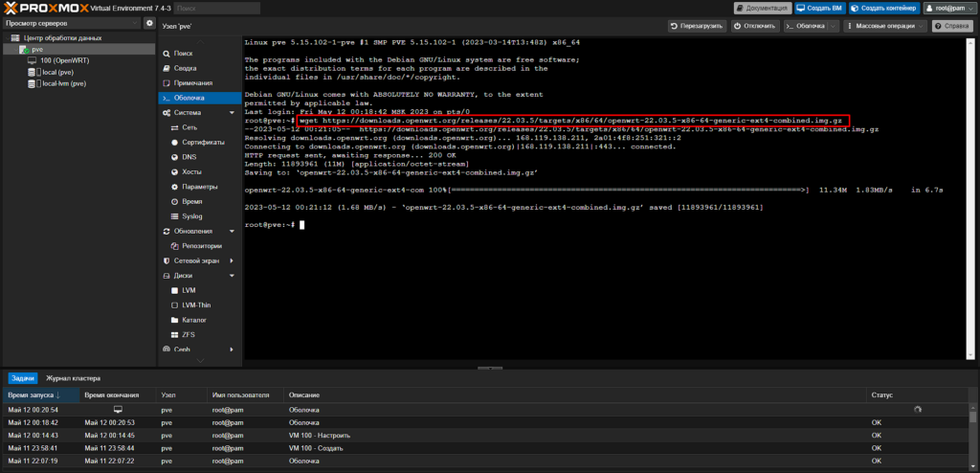Open Обновления menu item
The width and height of the screenshot is (980, 473).
click(193, 232)
